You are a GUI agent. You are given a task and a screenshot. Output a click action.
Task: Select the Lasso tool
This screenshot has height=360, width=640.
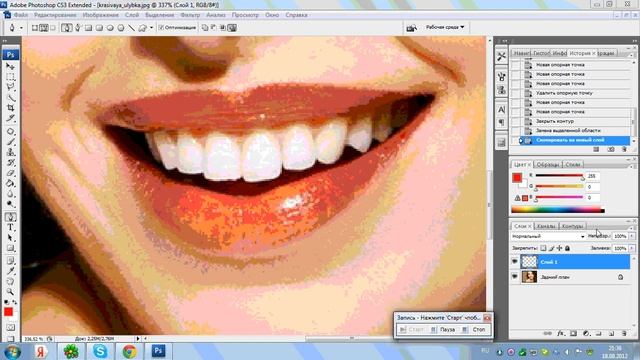[x=10, y=87]
